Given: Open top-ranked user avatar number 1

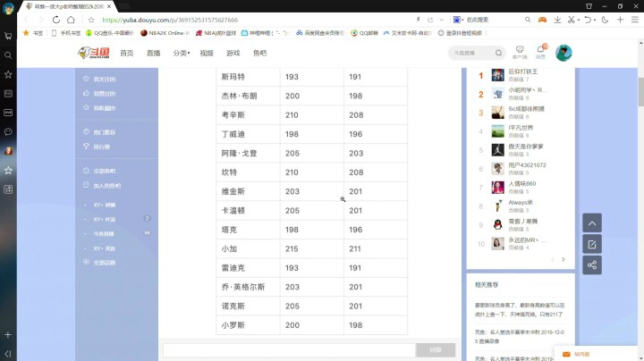Looking at the screenshot, I should [498, 75].
